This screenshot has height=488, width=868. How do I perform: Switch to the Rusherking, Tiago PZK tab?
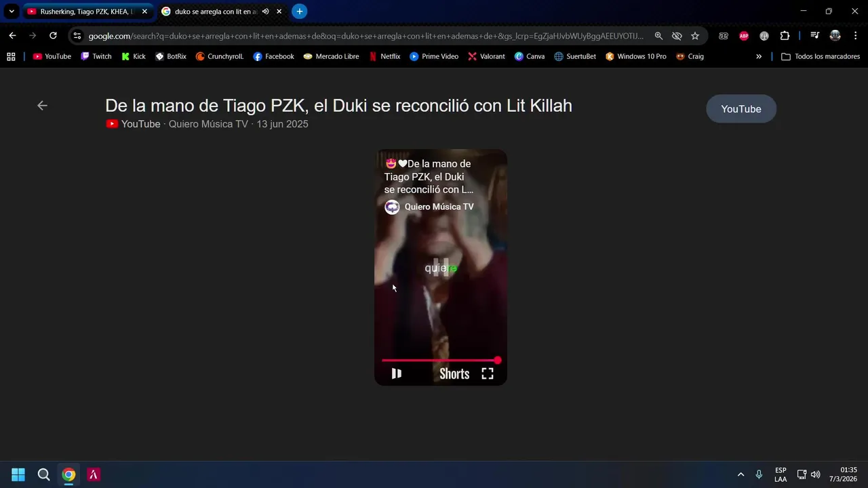tap(87, 12)
